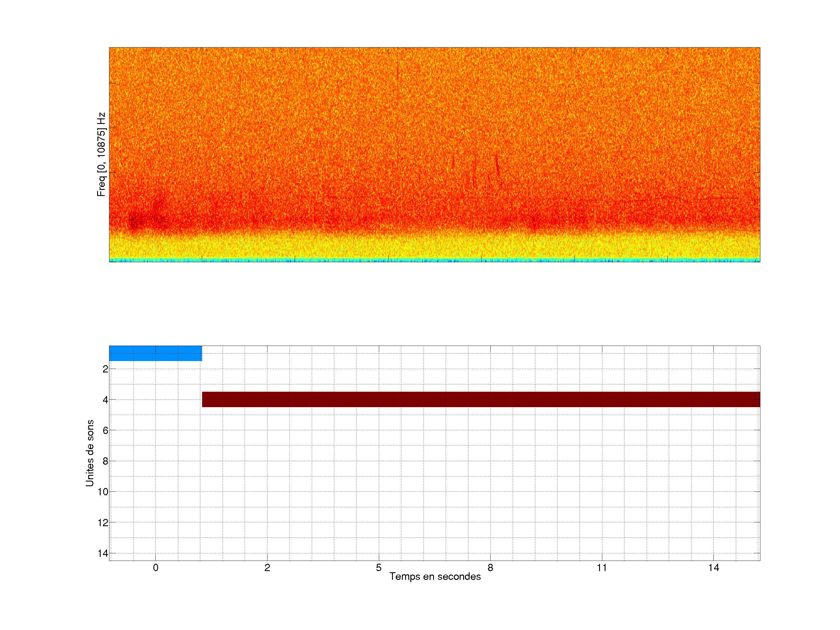Click the dark vertical streaks in mid spectrogram
The width and height of the screenshot is (840, 630).
click(497, 165)
